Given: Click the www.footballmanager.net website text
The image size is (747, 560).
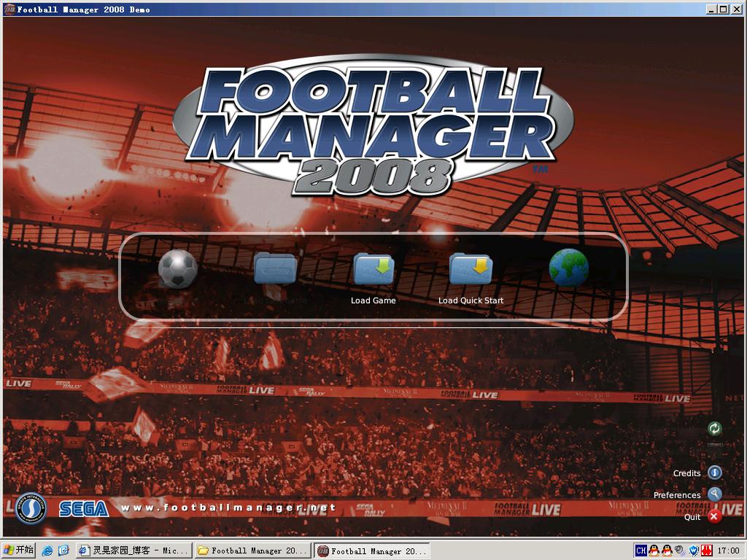Looking at the screenshot, I should pos(228,507).
